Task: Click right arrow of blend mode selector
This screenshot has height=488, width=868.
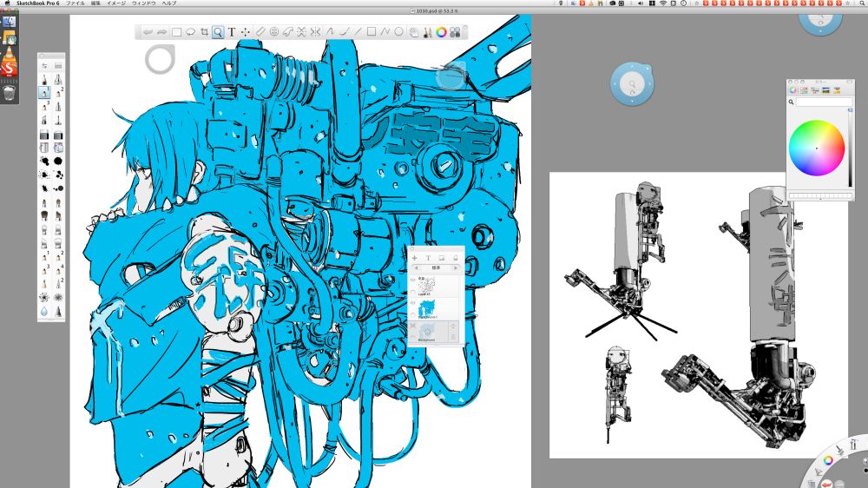Action: [x=456, y=268]
